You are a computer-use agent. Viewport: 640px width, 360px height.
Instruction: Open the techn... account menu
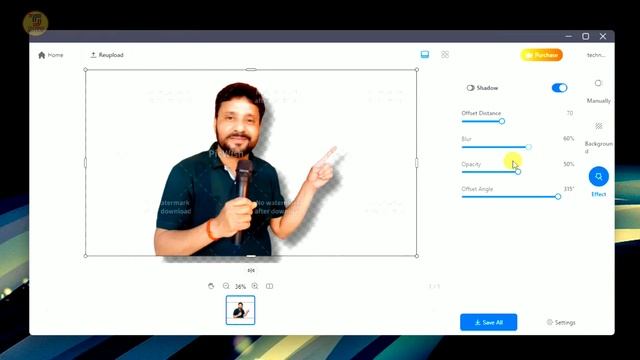point(596,55)
